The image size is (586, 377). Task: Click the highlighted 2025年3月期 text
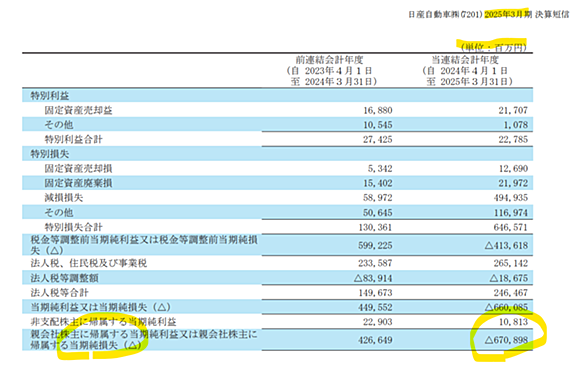508,15
